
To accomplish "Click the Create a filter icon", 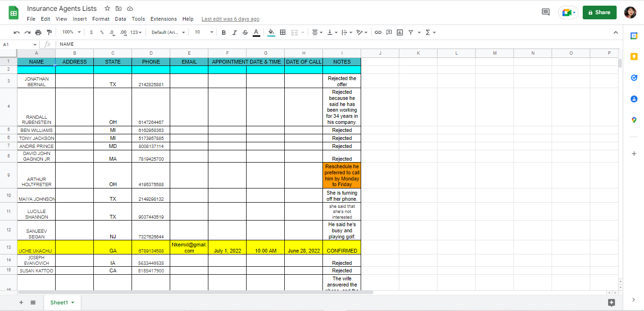I will point(411,33).
